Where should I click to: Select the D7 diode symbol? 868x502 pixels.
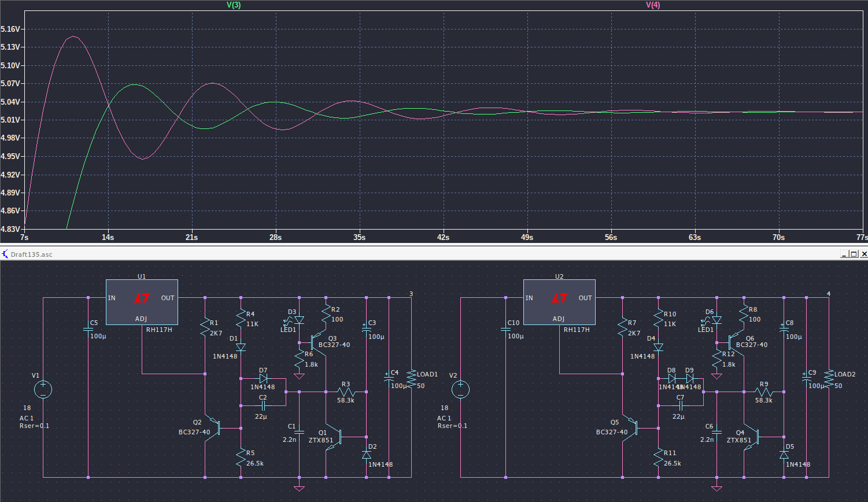pyautogui.click(x=263, y=379)
